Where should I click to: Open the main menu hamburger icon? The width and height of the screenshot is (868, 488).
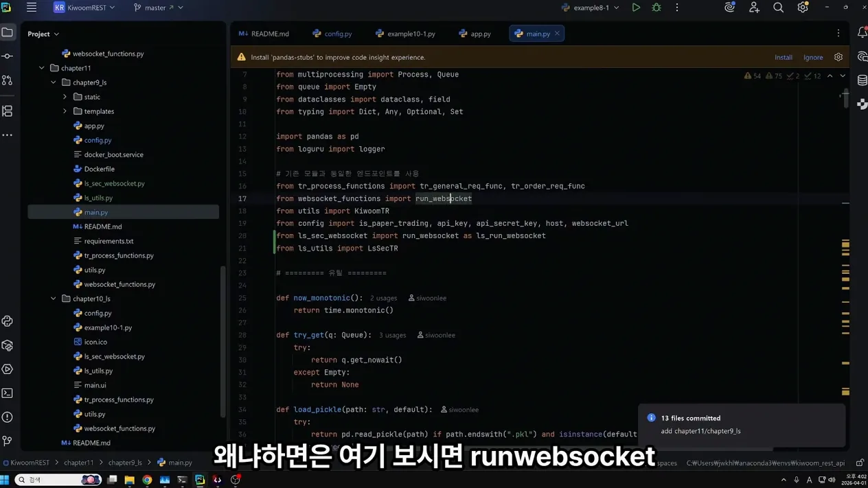point(31,8)
